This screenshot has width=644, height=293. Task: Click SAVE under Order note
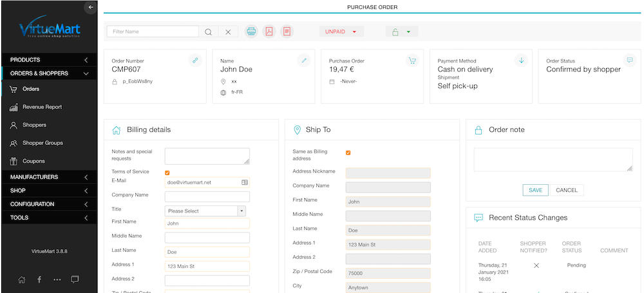coord(536,190)
